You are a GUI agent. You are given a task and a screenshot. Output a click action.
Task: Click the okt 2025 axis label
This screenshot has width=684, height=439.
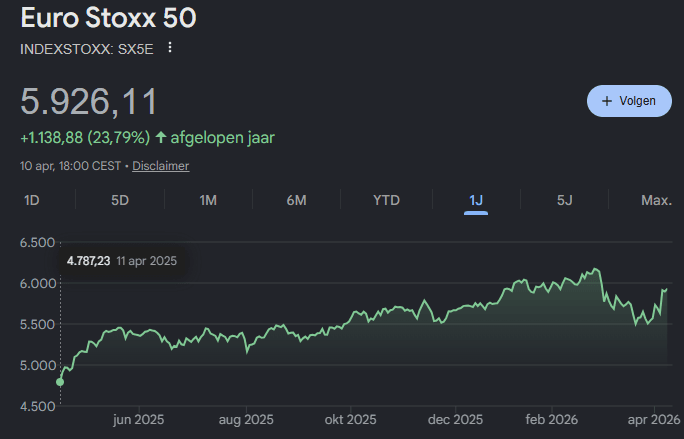pos(350,420)
